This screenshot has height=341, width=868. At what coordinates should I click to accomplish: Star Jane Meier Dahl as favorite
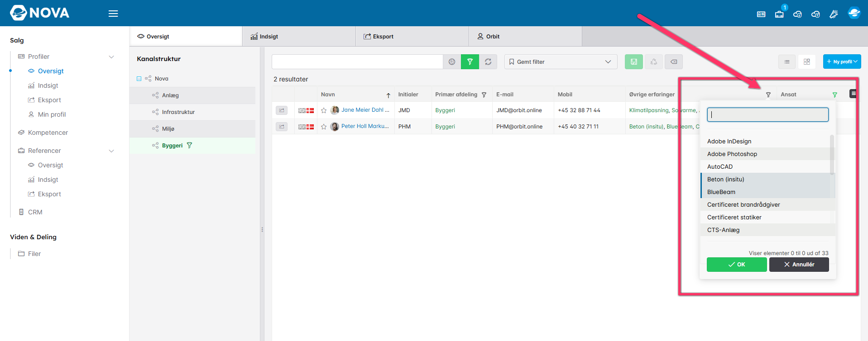point(324,110)
